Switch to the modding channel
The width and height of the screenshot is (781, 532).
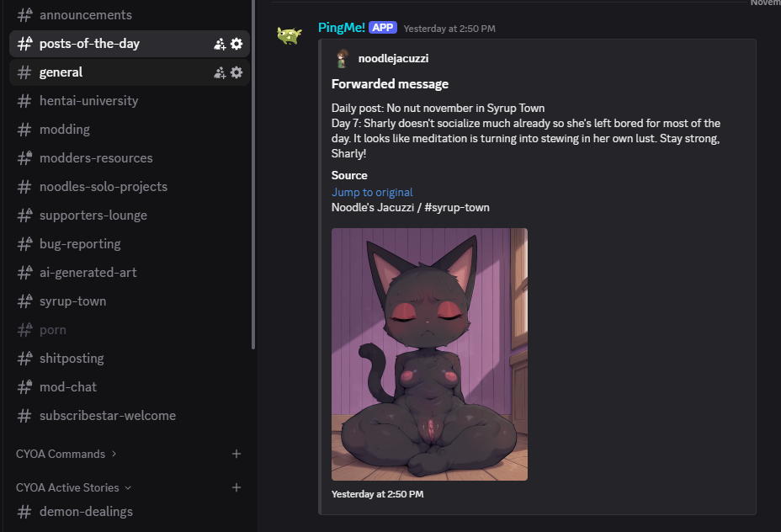pyautogui.click(x=64, y=130)
